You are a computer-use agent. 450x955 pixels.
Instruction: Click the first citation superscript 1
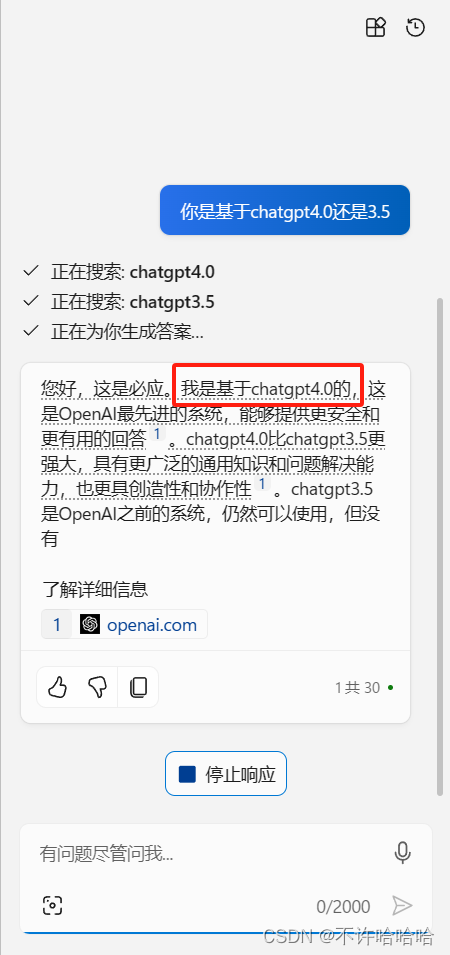[157, 434]
